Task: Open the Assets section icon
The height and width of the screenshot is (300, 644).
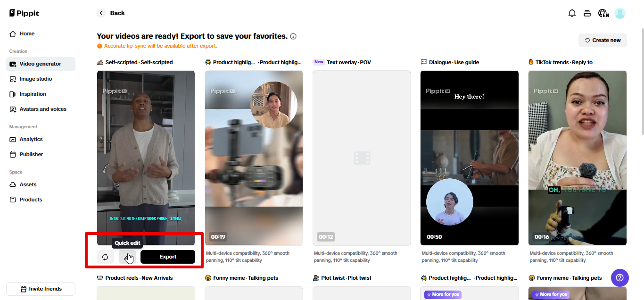Action: click(13, 184)
